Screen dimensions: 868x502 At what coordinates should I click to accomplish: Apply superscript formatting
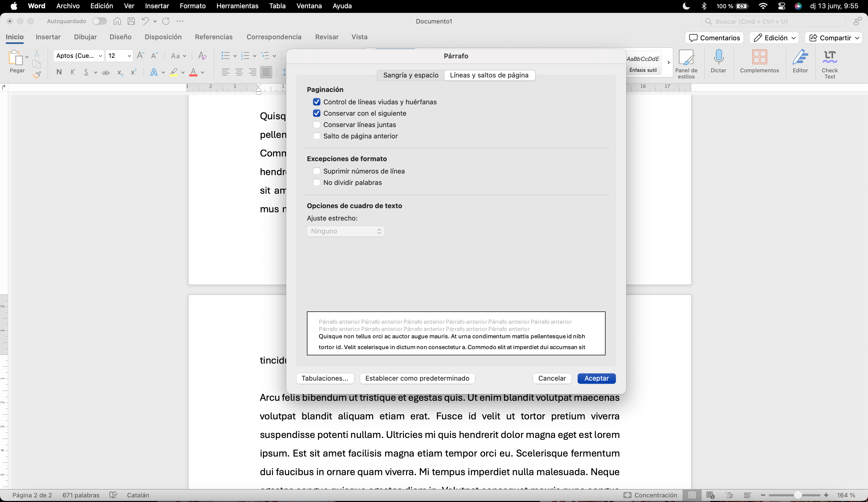point(134,72)
